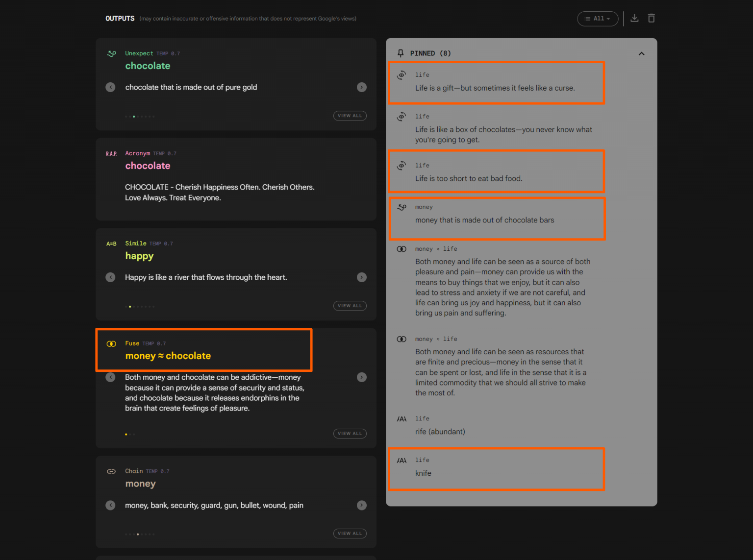
Task: Click pinned text "money that is made out of chocolate bars"
Action: tap(485, 220)
